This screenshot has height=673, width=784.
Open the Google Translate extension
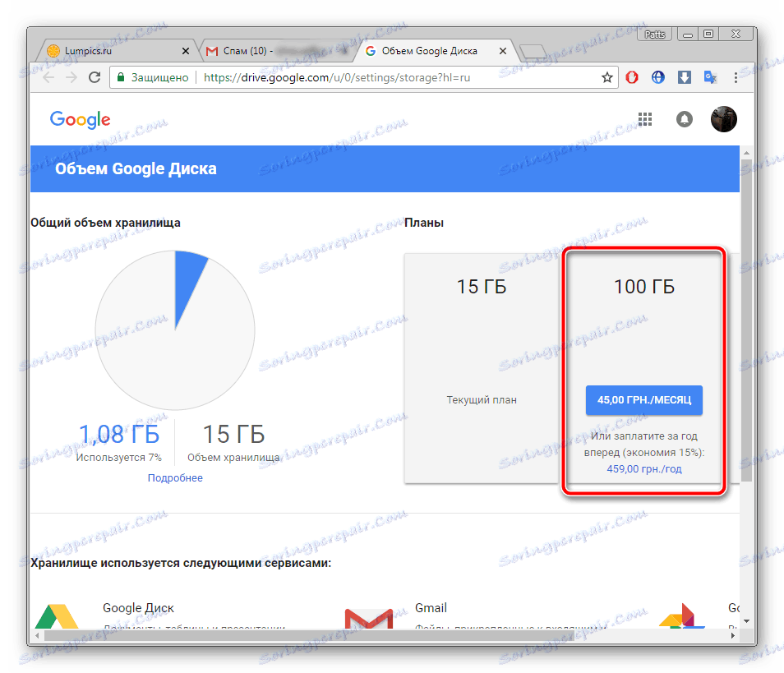point(710,76)
